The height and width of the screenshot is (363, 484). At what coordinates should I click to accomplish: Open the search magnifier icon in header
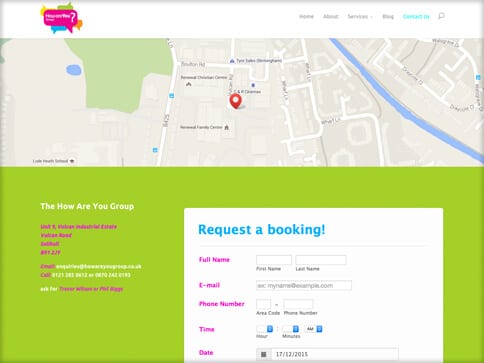coord(441,16)
